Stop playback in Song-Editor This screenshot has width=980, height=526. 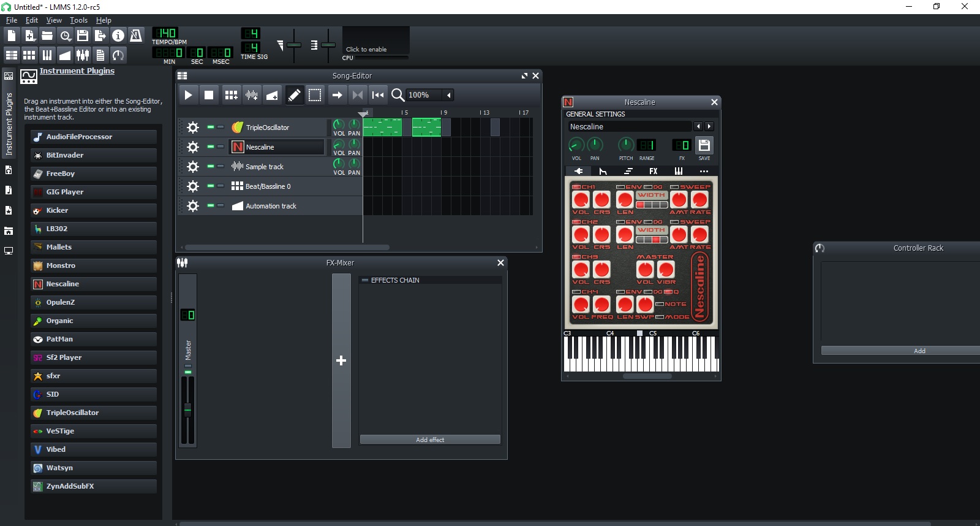[x=209, y=95]
